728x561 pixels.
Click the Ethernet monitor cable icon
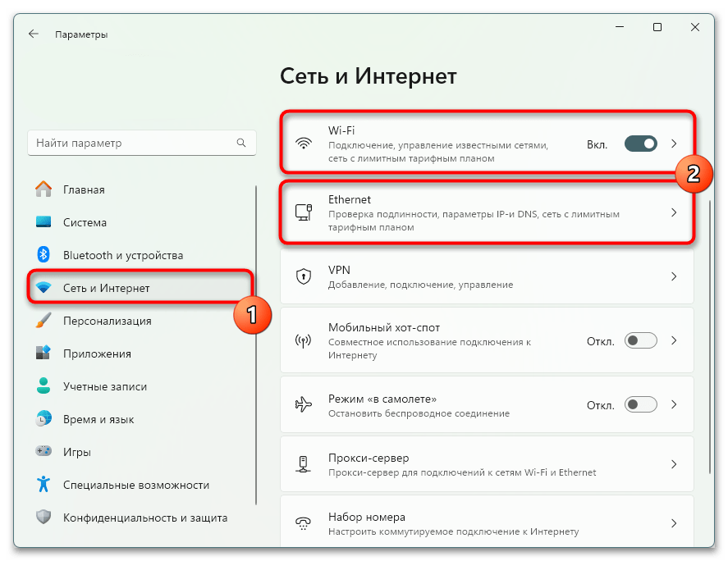click(x=304, y=212)
